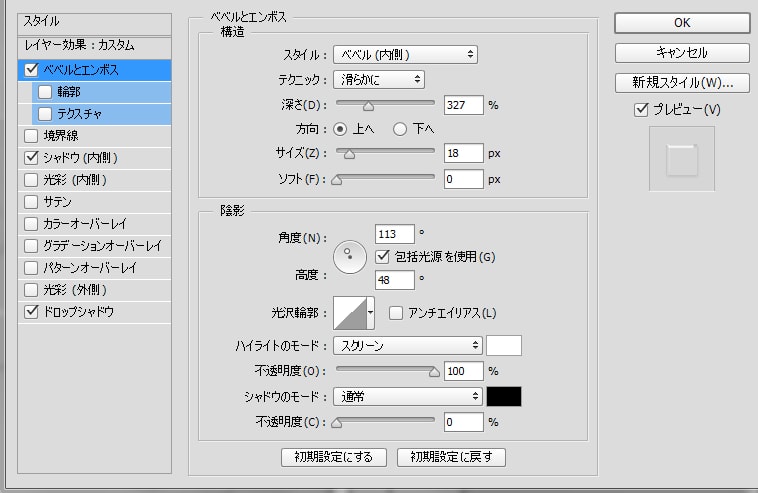Screen dimensions: 758x493
Task: Click the 光沢輪郭 contour thumbnail
Action: 350,313
